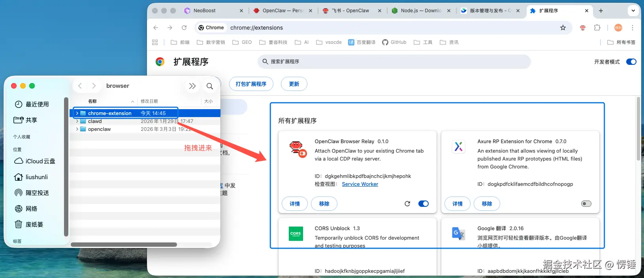Open the Chrome tab search dropdown
The height and width of the screenshot is (278, 644).
(x=633, y=11)
